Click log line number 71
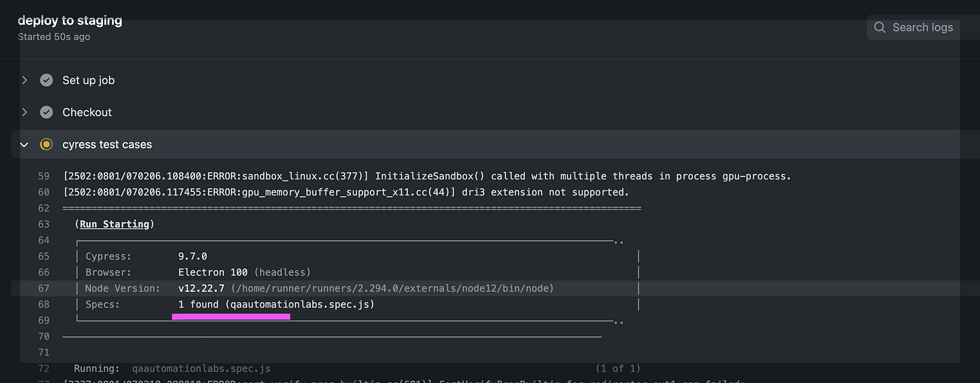This screenshot has height=383, width=980. 43,352
